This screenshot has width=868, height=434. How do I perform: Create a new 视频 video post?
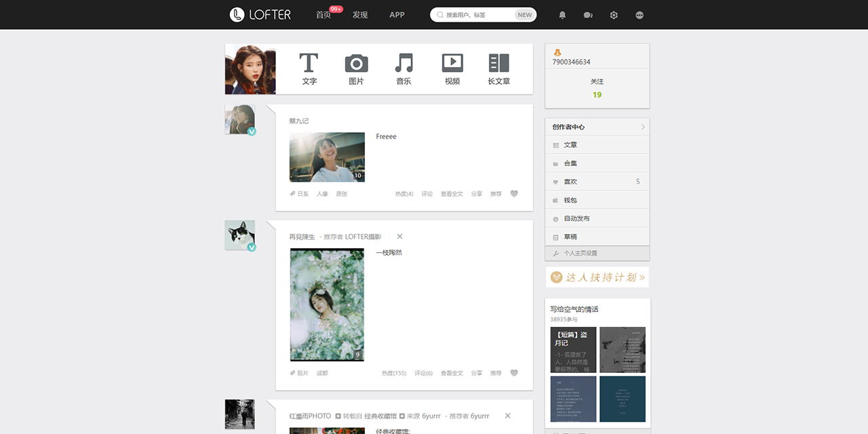pos(452,69)
